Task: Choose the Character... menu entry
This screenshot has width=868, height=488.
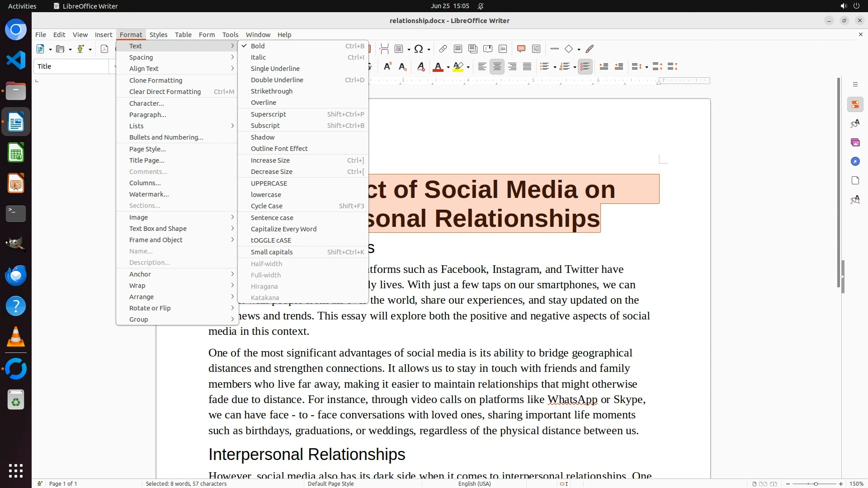Action: [x=146, y=103]
